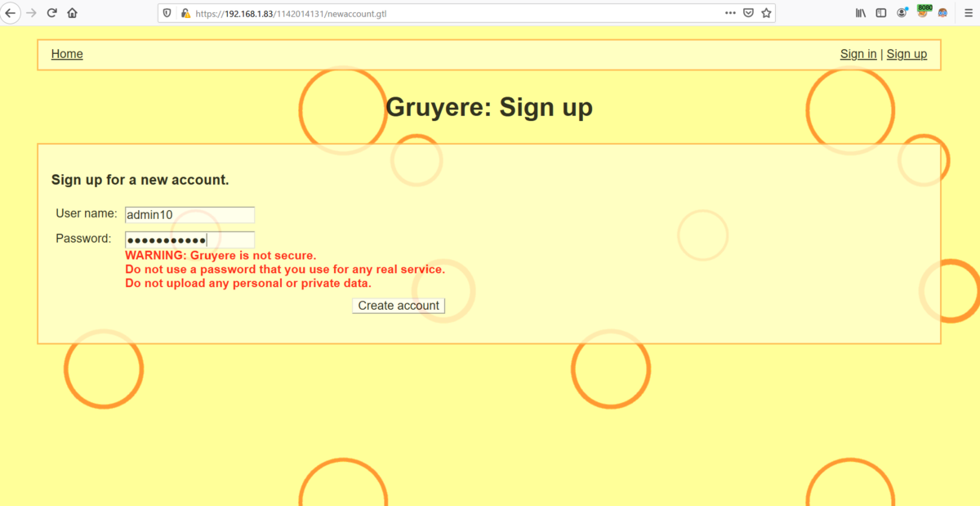
Task: Click 'Do not upload any personal' warning line
Action: [x=248, y=284]
